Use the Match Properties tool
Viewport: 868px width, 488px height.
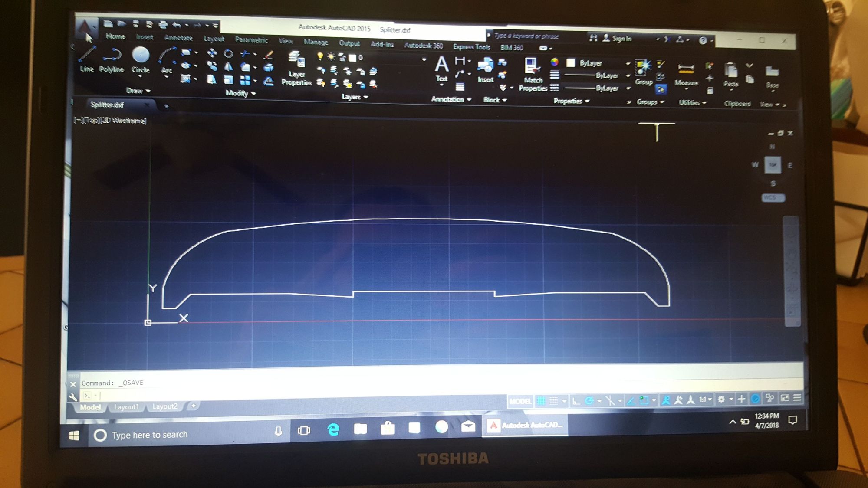(x=533, y=75)
